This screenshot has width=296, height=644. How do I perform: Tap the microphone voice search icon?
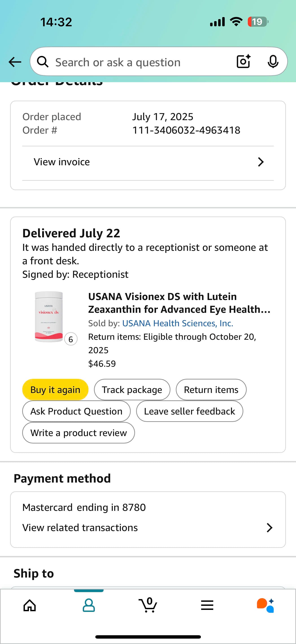pos(273,62)
